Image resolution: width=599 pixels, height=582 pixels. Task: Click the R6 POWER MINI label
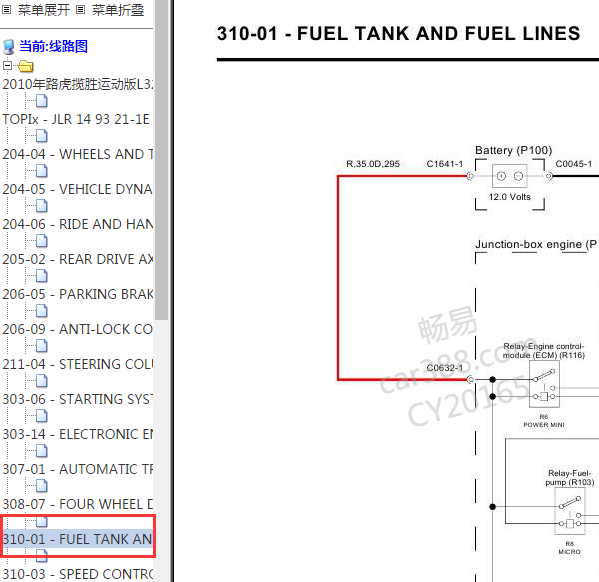[544, 421]
